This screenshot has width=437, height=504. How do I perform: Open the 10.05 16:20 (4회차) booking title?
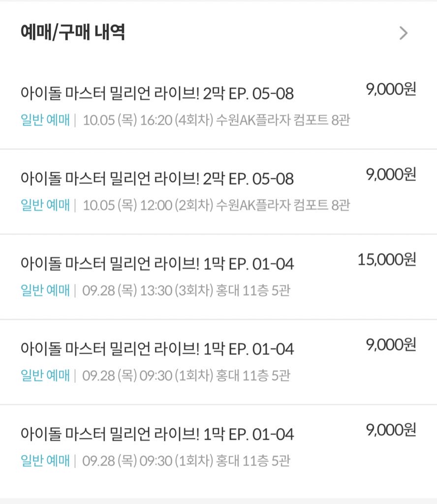(157, 94)
